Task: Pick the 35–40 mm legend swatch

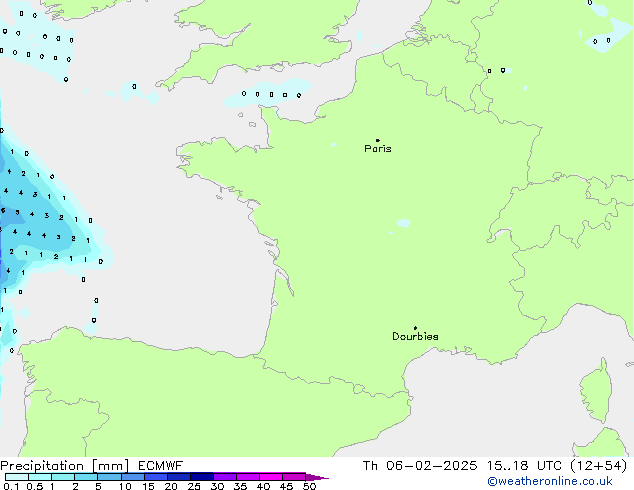Action: pos(247,477)
